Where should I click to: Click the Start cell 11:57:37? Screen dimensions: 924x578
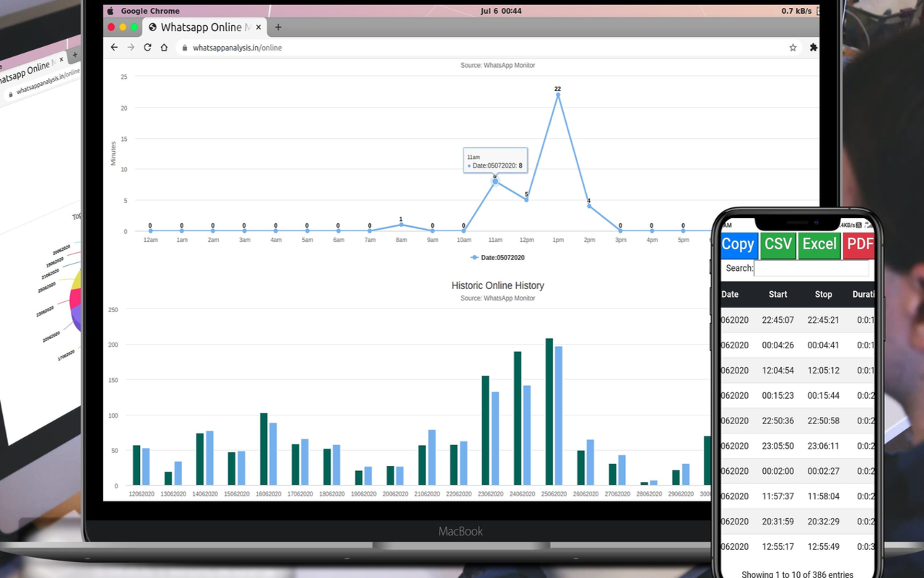point(778,496)
